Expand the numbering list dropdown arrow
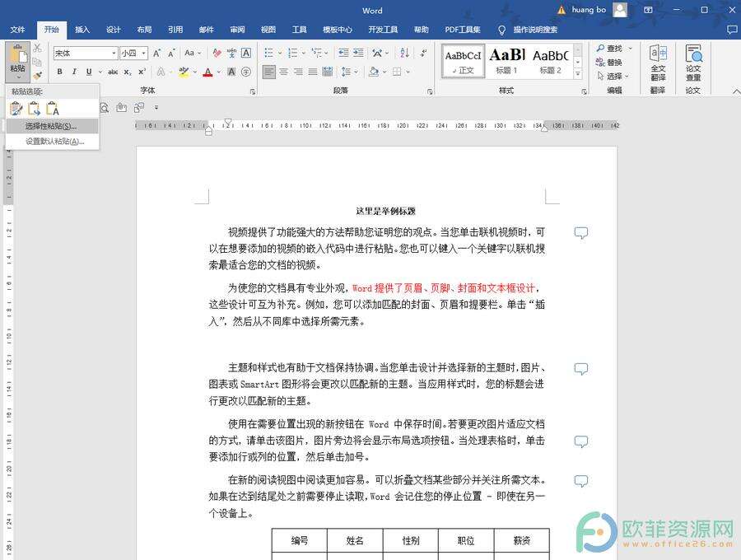This screenshot has height=560, width=741. click(x=303, y=53)
